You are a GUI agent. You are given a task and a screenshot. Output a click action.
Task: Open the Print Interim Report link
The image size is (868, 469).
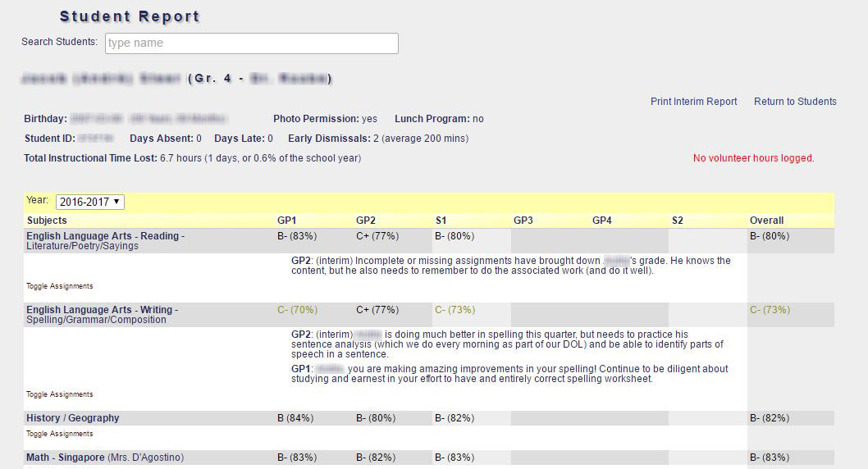point(693,102)
